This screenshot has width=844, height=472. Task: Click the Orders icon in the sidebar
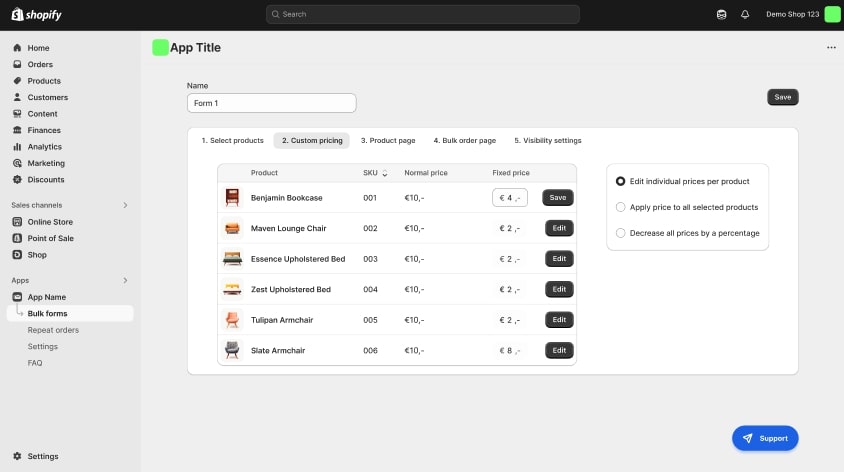(17, 64)
